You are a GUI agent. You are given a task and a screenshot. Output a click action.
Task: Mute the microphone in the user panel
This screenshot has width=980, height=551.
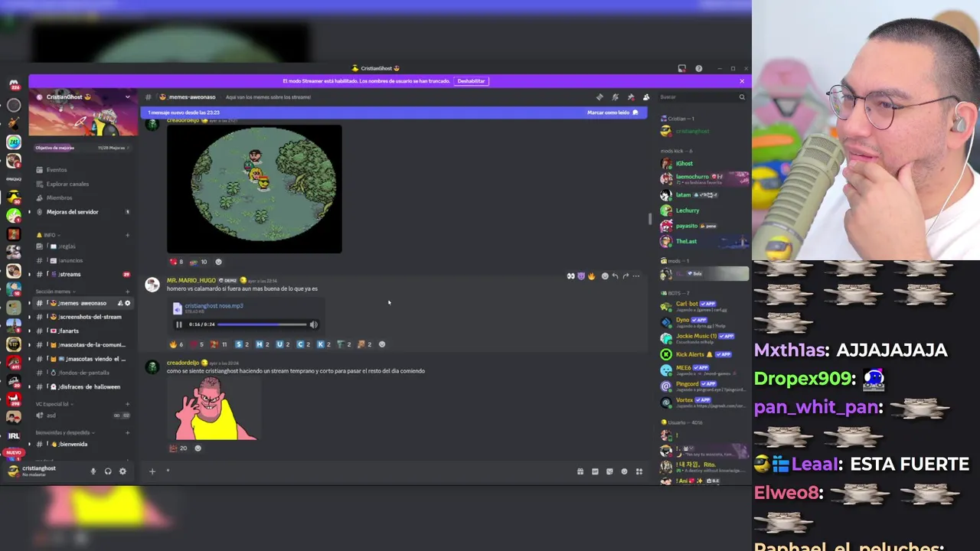93,471
